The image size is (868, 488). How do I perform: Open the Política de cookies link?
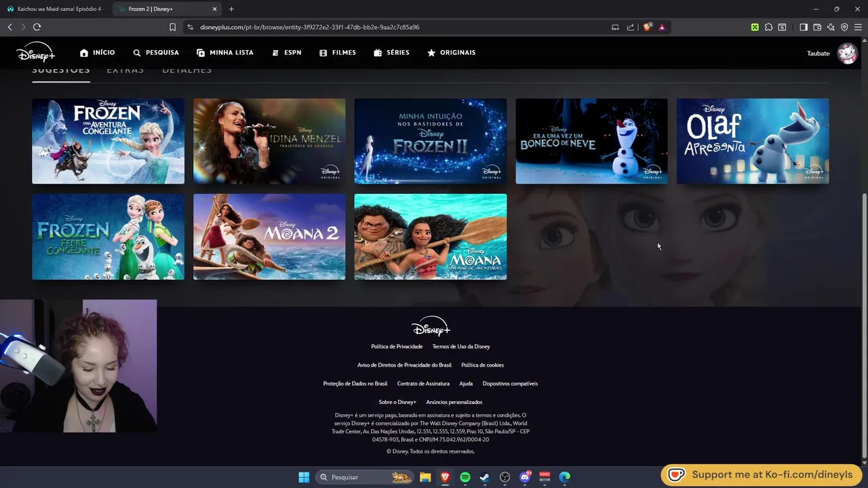482,365
